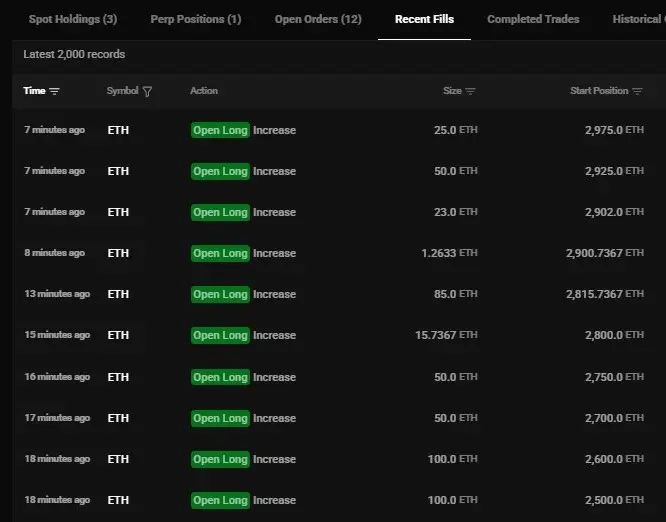The width and height of the screenshot is (666, 522).
Task: Click Open Long badge in 2,700.0 start row
Action: click(x=220, y=418)
